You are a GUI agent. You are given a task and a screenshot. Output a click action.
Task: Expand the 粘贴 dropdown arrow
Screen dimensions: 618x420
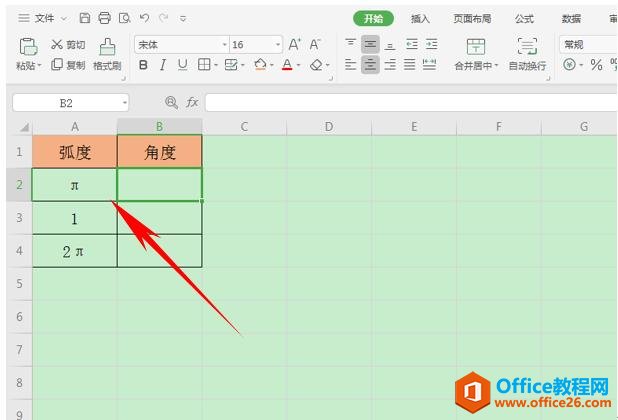39,65
